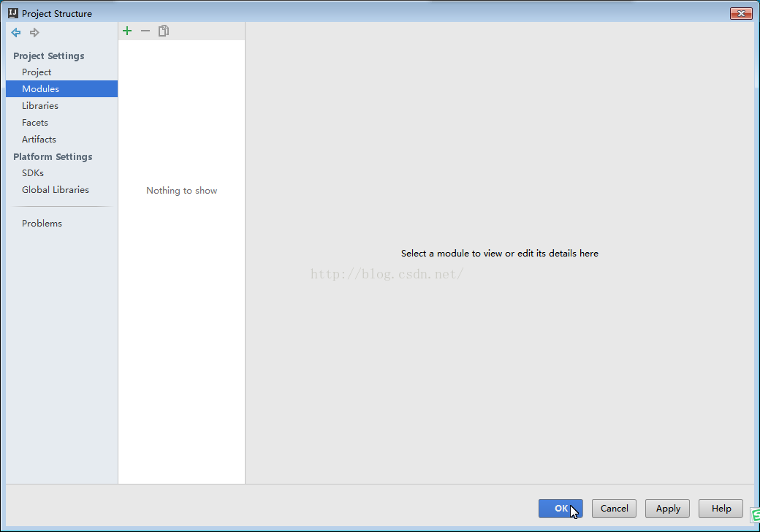Click the Copy module icon
The width and height of the screenshot is (760, 532).
(x=164, y=31)
